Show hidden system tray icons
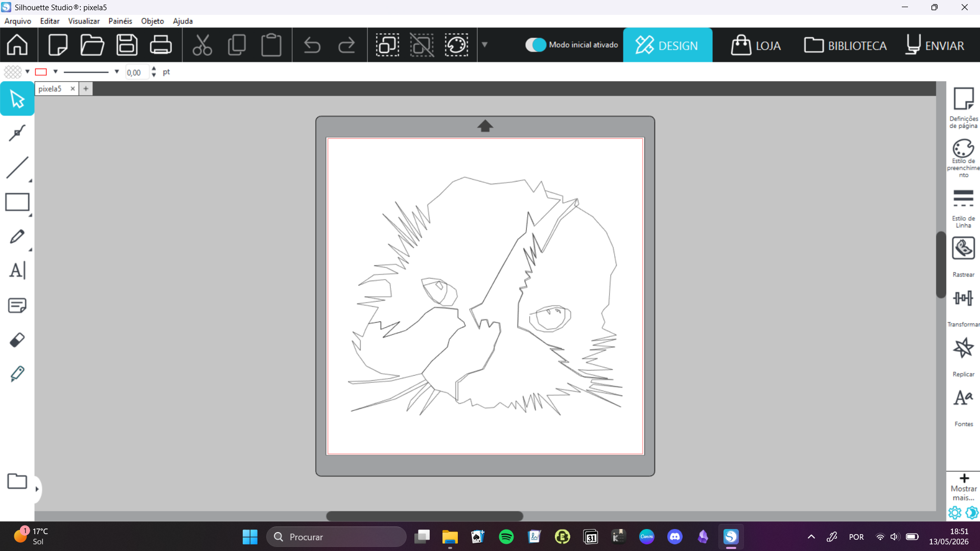This screenshot has height=551, width=980. (811, 537)
